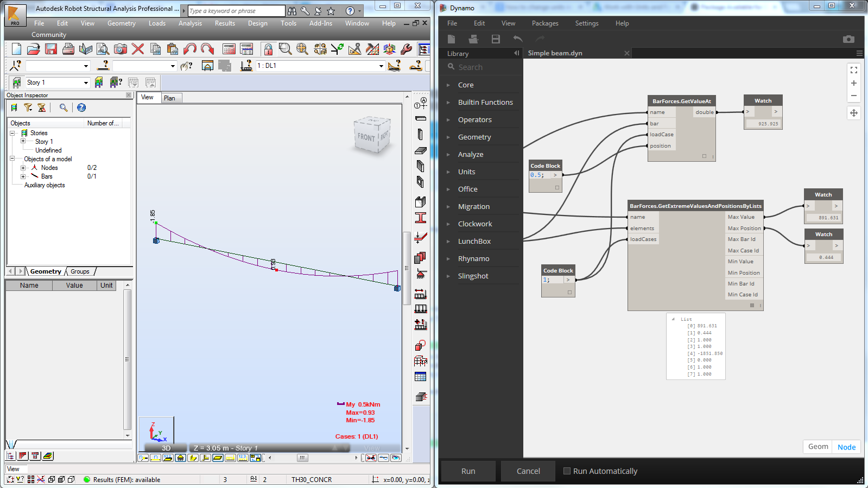Image resolution: width=868 pixels, height=488 pixels.
Task: Expand the Bars tree item
Action: (23, 176)
